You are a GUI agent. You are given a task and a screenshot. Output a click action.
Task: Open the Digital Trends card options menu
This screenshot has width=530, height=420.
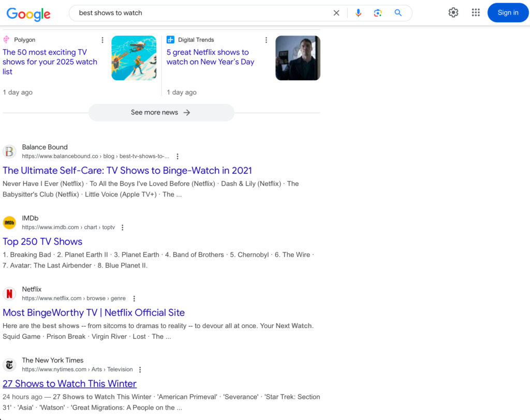coord(267,40)
